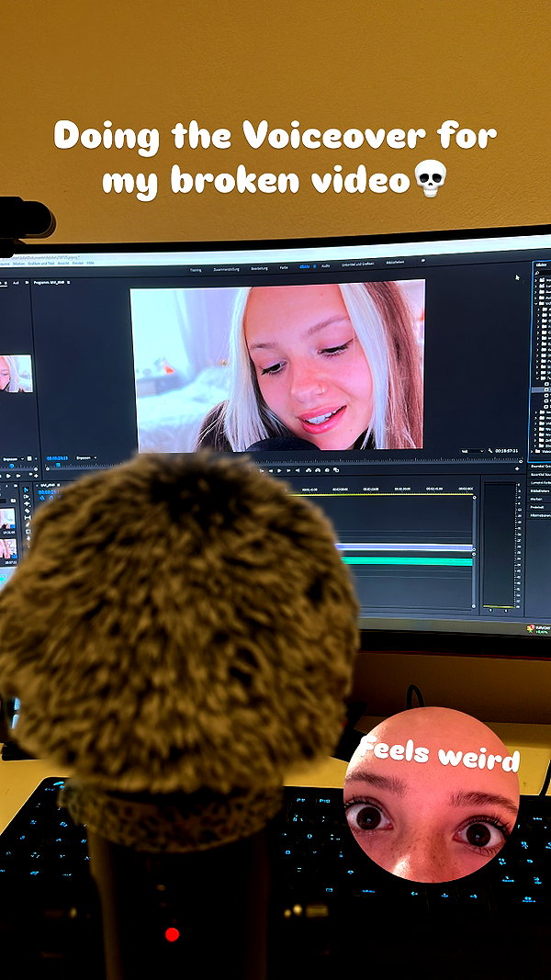The width and height of the screenshot is (551, 980).
Task: Open the Lumetri-Farbe collapsed panel
Action: (540, 482)
